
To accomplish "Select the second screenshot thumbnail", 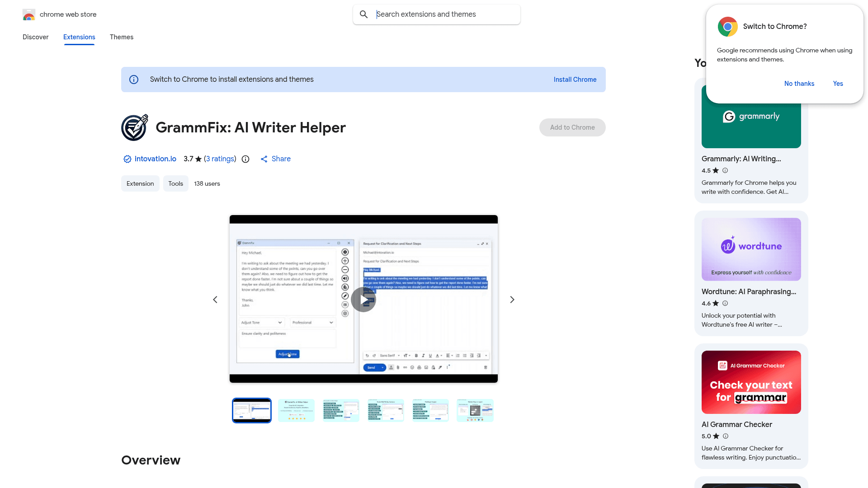I will coord(296,410).
